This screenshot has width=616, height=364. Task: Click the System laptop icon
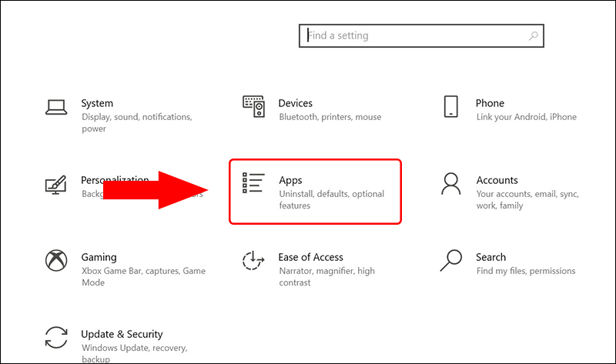(56, 107)
